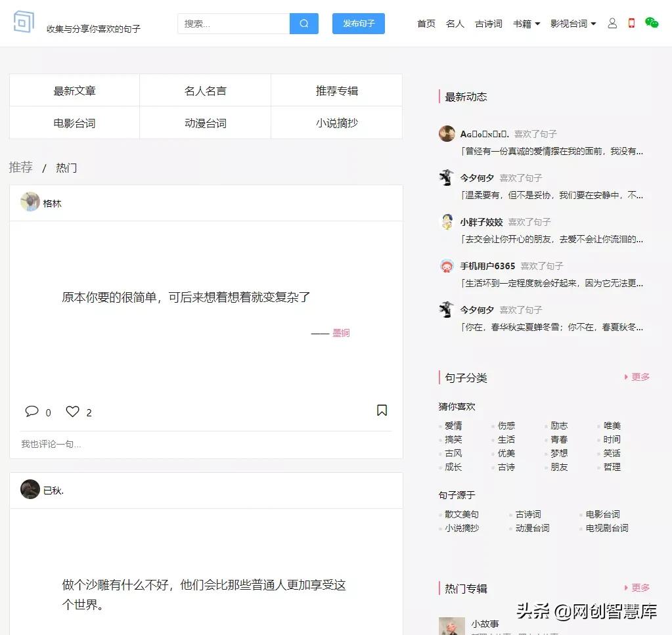Click inside the 搜索 search field
The width and height of the screenshot is (672, 635).
point(230,23)
